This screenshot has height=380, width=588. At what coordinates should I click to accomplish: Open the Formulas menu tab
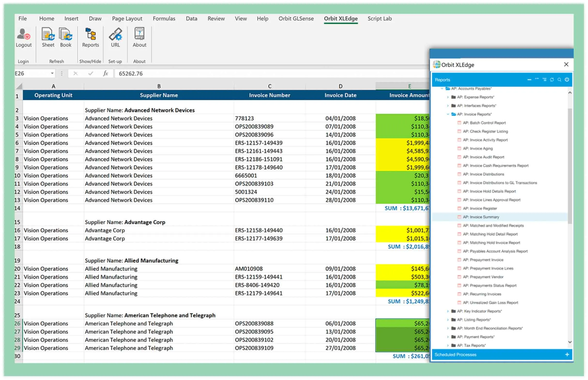pos(164,19)
